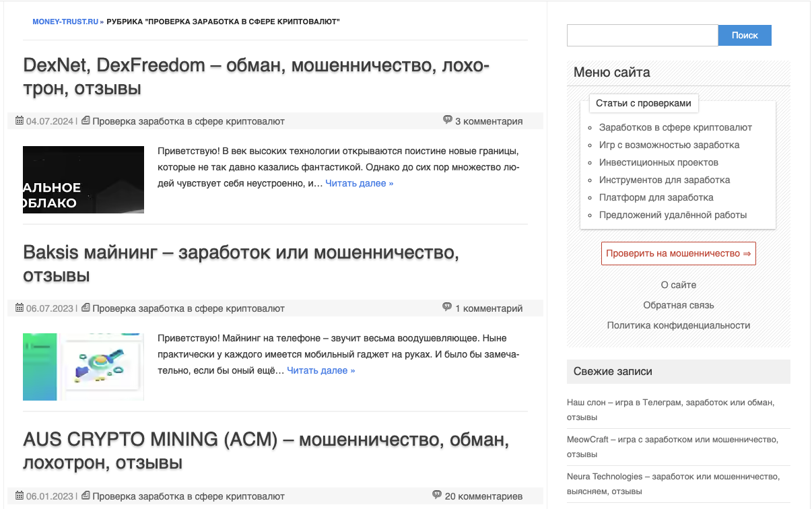The image size is (812, 509).
Task: Open Инвестиционных проектов menu entry
Action: [658, 162]
